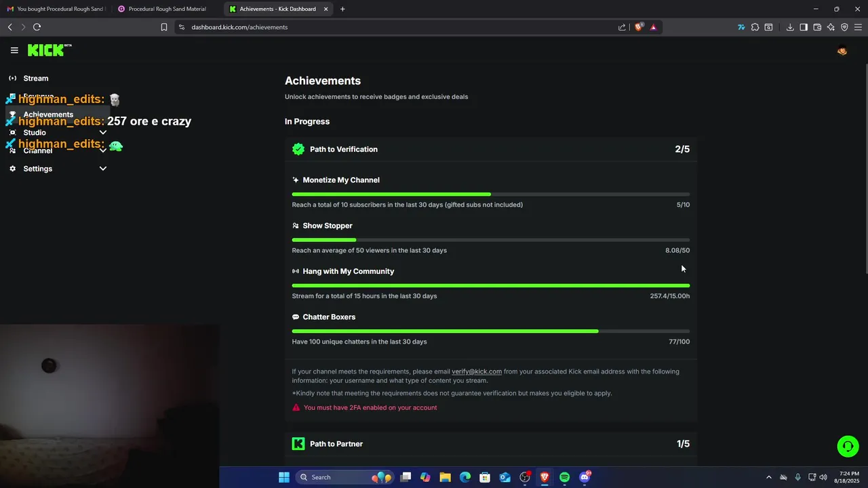Click the Copilot icon in the taskbar
This screenshot has width=868, height=488.
(x=425, y=477)
